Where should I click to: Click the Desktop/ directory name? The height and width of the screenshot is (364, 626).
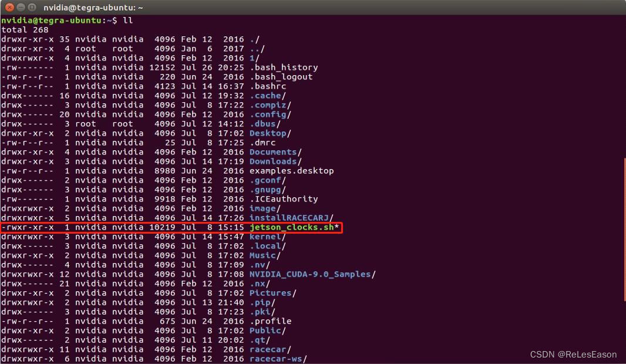click(270, 133)
